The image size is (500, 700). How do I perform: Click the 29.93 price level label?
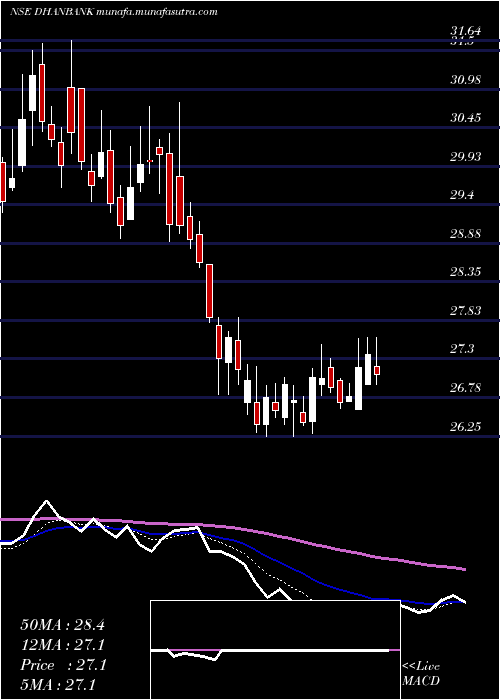466,157
